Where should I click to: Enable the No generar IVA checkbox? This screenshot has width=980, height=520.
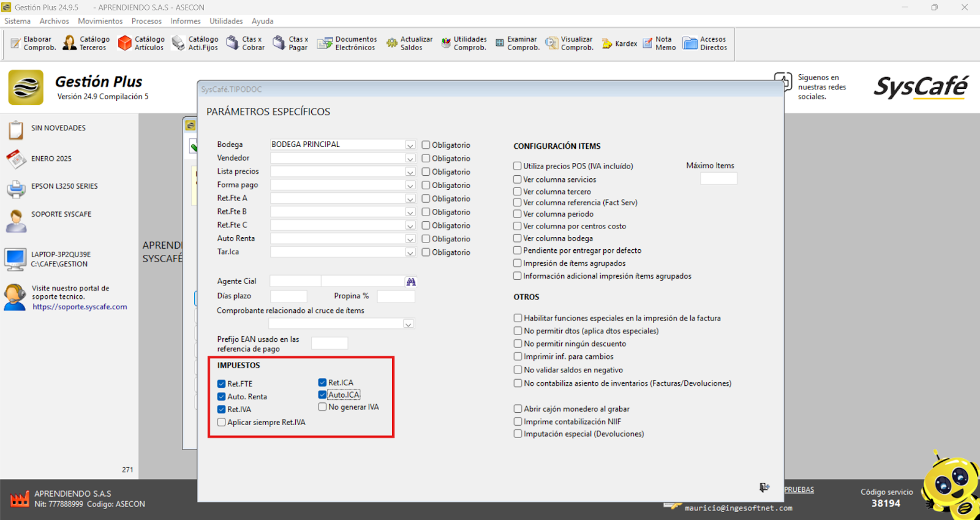[x=322, y=407]
